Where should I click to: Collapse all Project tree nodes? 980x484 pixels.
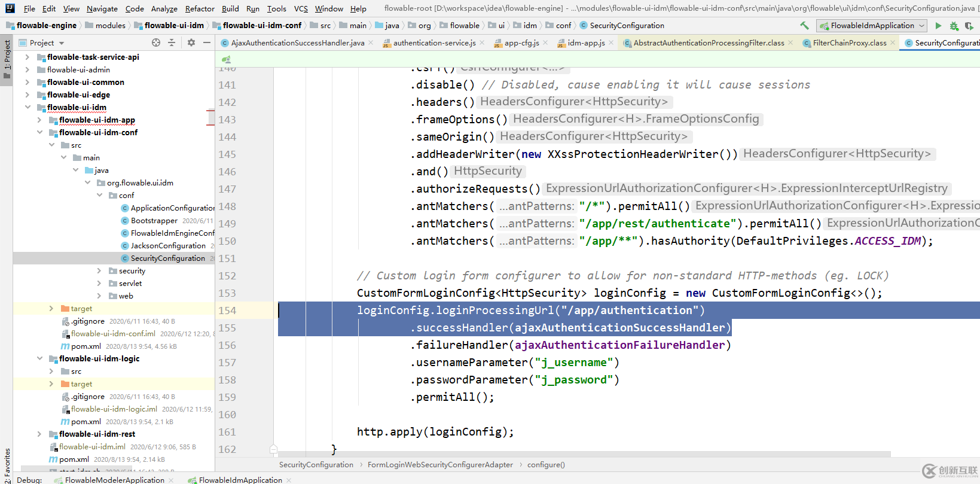172,42
